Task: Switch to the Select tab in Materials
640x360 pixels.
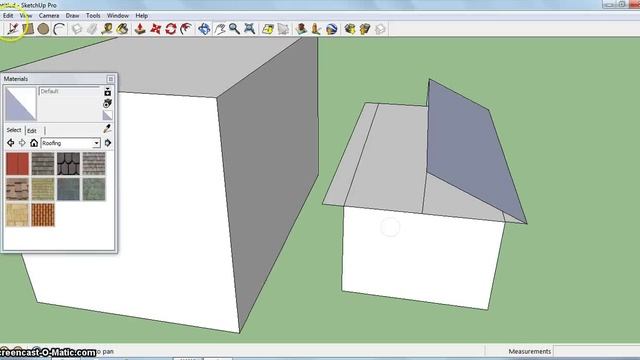Action: point(13,130)
